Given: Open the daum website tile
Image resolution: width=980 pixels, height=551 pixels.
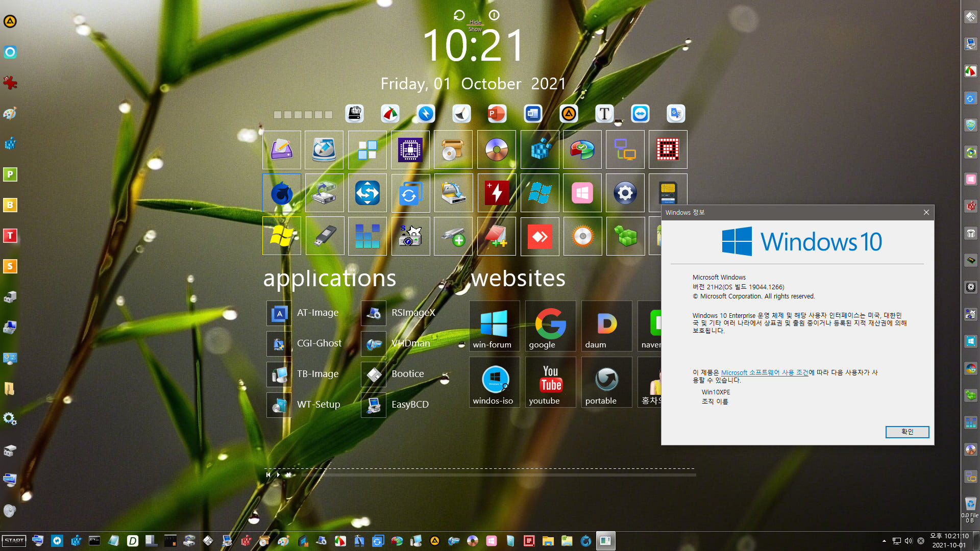Looking at the screenshot, I should point(606,326).
